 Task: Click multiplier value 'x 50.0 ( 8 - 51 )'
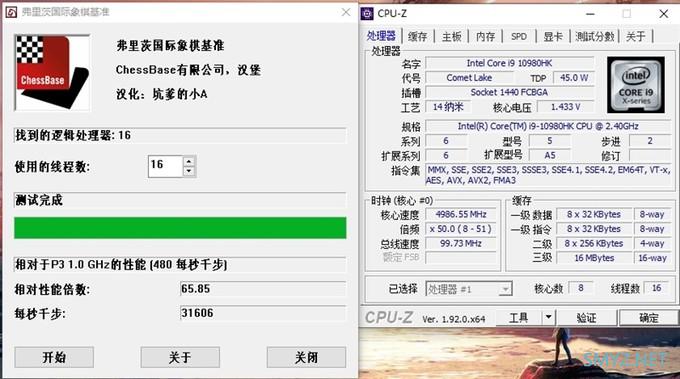[461, 229]
